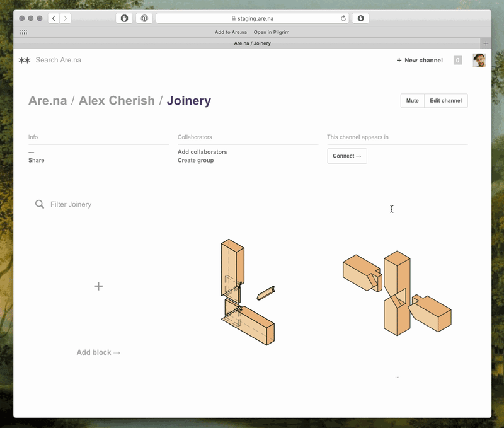The image size is (504, 428).
Task: Click the Info section heading
Action: pos(33,137)
